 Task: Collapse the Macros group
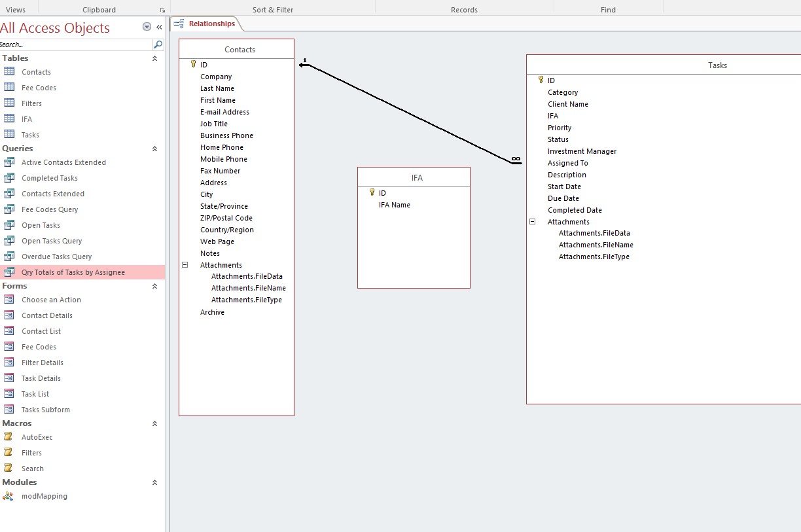(155, 423)
